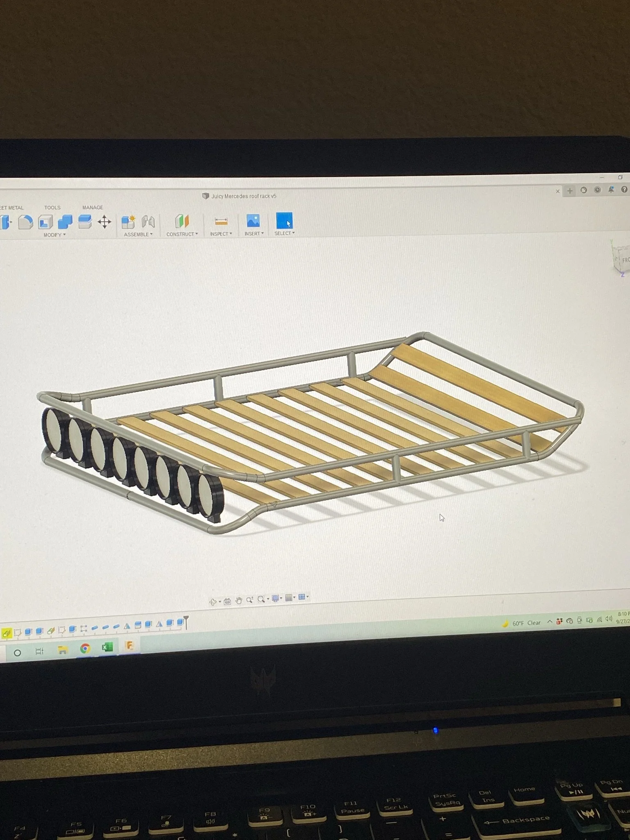Click the Combine bodies tool
This screenshot has height=840, width=630.
tap(65, 222)
